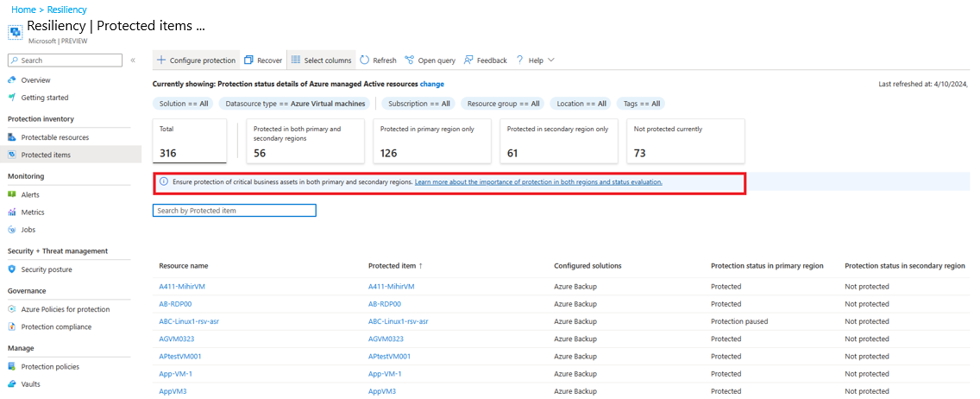
Task: Focus the sidebar Search box
Action: (65, 60)
